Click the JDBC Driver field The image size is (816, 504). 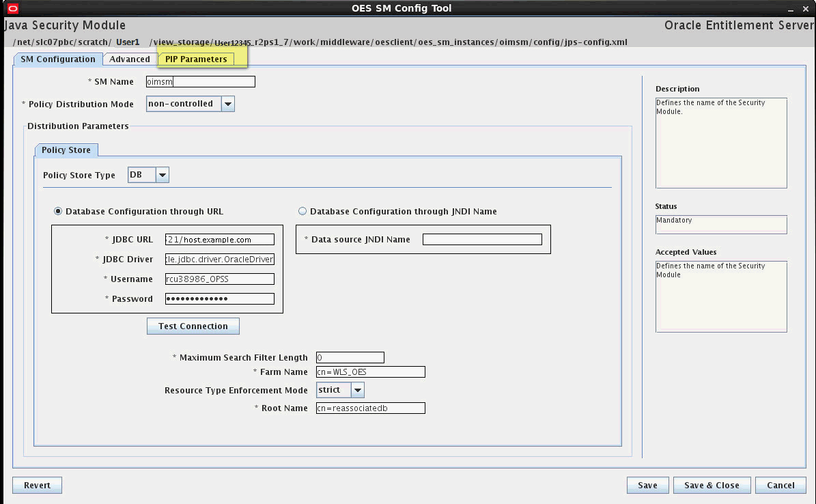tap(220, 260)
